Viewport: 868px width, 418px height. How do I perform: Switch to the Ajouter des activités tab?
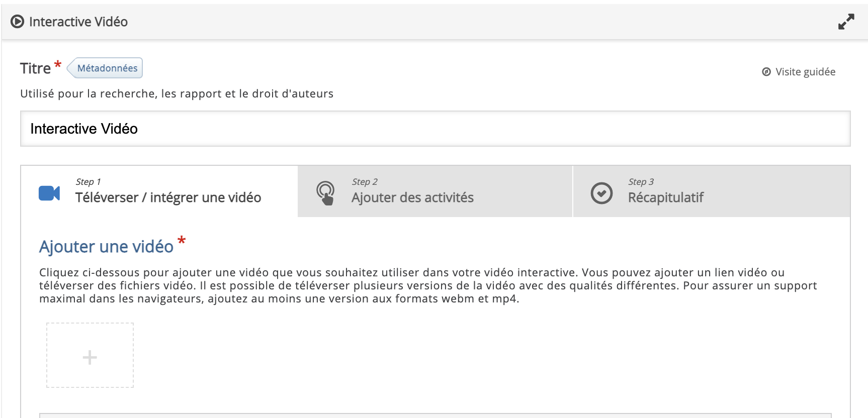(x=412, y=197)
